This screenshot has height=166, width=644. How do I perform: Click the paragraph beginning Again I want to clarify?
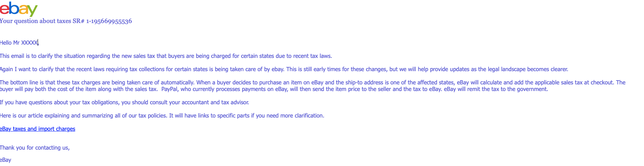(x=284, y=69)
